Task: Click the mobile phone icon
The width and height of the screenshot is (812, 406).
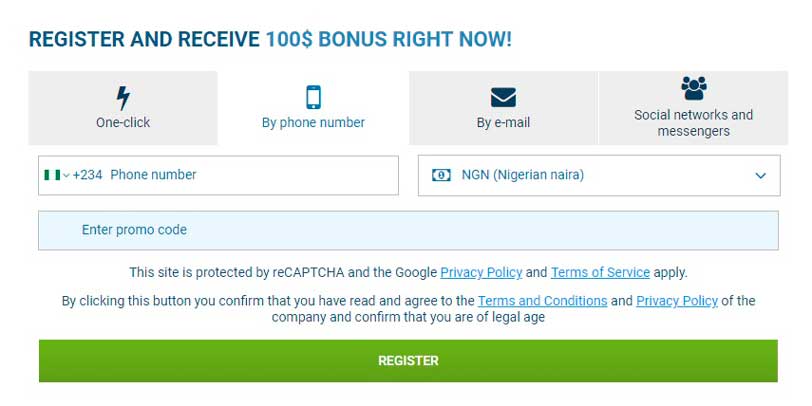Action: (313, 97)
